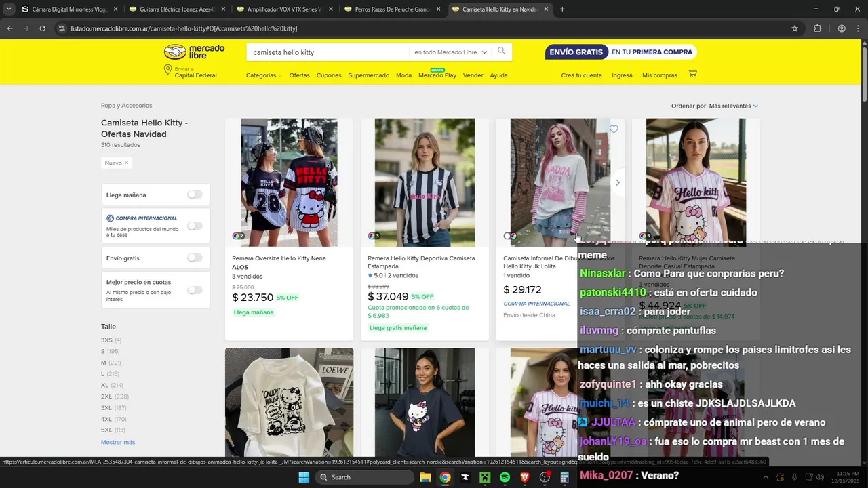Image resolution: width=868 pixels, height=488 pixels.
Task: Open the Remera Hello Kitty Deportiva product image
Action: 425,182
